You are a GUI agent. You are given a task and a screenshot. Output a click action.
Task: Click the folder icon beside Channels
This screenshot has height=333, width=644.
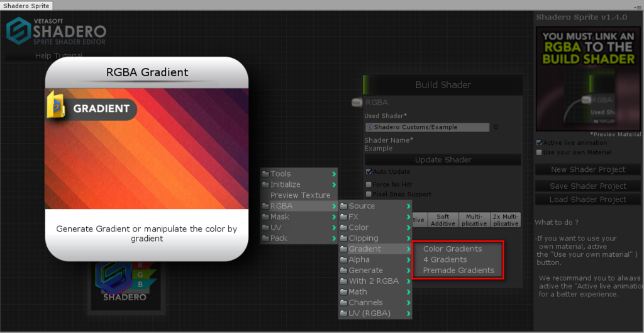pos(344,303)
